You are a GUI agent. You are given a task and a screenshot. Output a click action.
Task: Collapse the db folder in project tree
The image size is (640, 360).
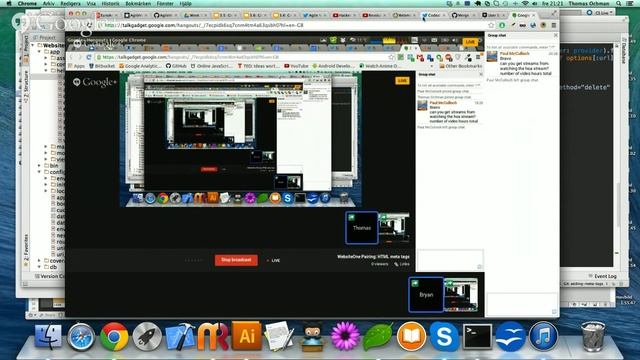click(40, 267)
